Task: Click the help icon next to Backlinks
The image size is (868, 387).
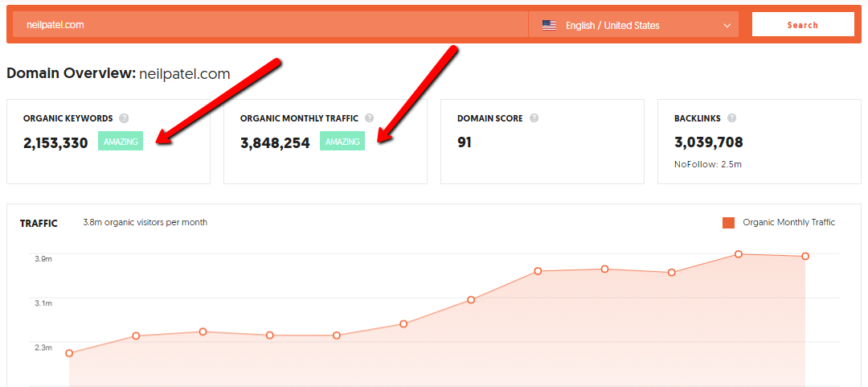Action: tap(732, 118)
